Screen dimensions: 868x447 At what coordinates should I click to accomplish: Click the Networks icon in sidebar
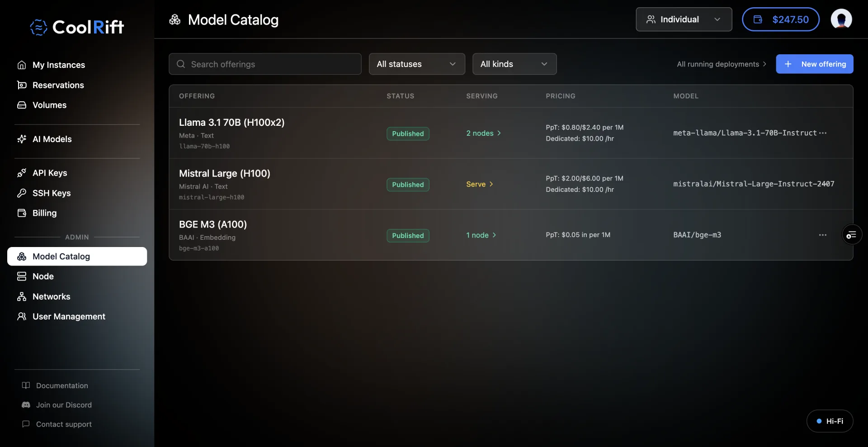tap(22, 297)
